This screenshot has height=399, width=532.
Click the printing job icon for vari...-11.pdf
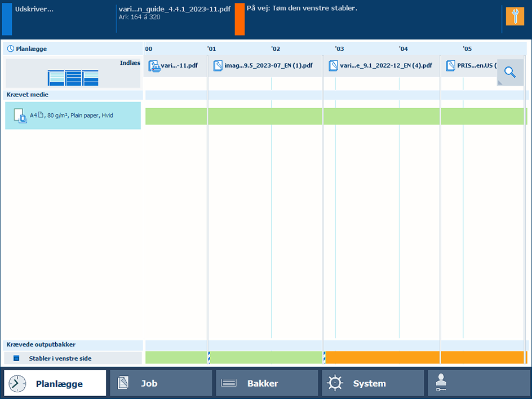(x=154, y=66)
